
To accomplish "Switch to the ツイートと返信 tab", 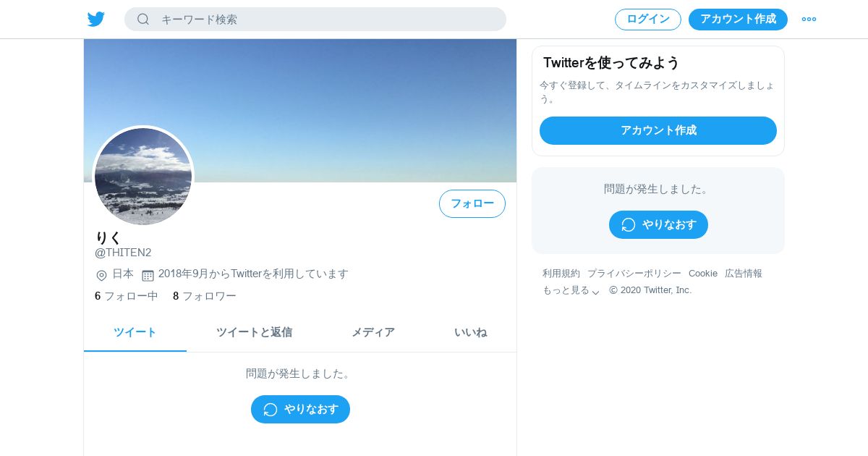I will pos(254,332).
